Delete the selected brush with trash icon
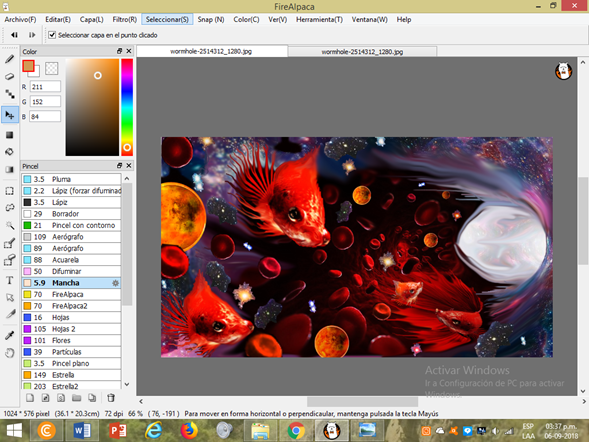Image resolution: width=589 pixels, height=442 pixels. point(110,398)
